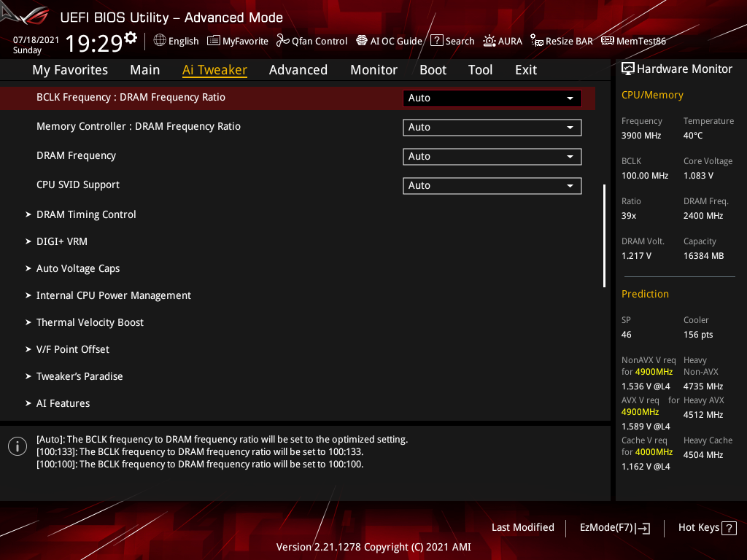Open Thermal Velocity Boost options
The height and width of the screenshot is (560, 747).
90,322
